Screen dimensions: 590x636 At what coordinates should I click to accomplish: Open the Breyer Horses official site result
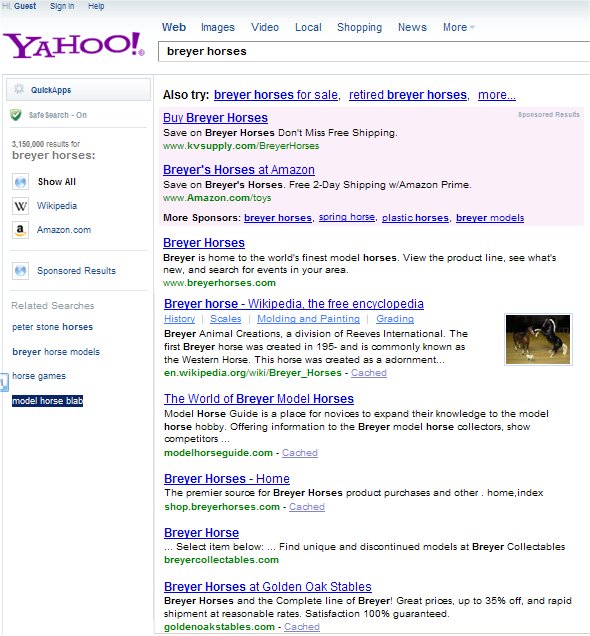(204, 243)
